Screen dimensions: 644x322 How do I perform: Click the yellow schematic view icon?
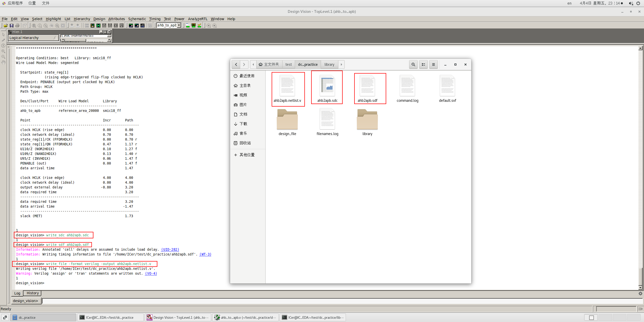tap(92, 25)
